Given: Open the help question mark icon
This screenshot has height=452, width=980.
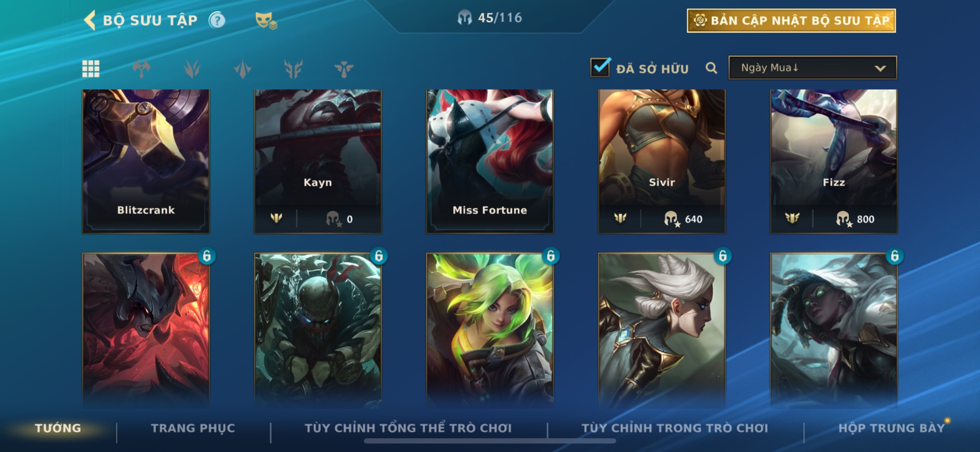Looking at the screenshot, I should click(x=217, y=20).
